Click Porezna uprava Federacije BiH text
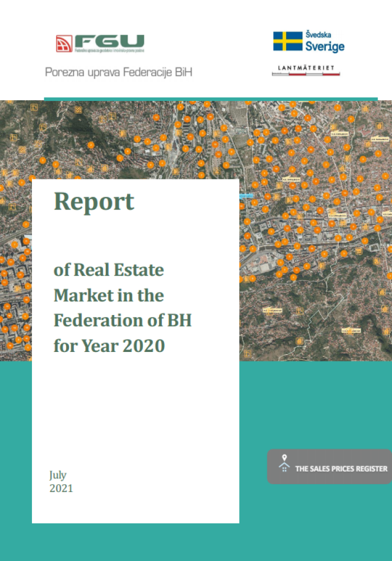 pos(118,72)
